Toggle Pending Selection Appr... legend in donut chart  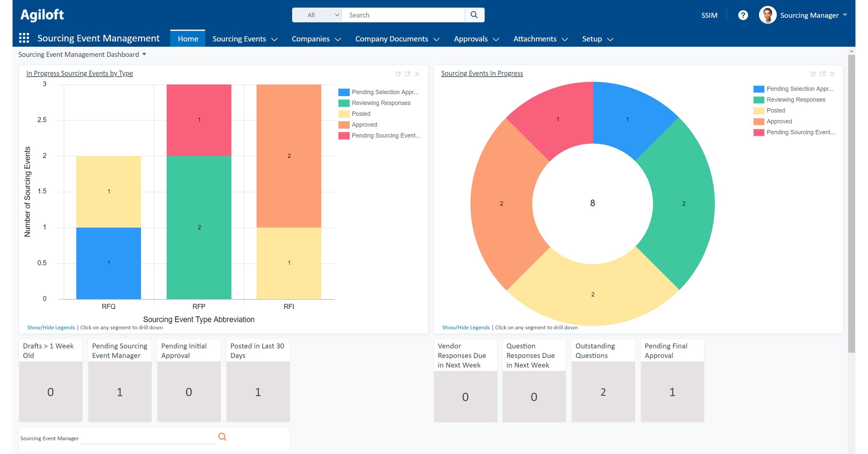(x=793, y=89)
